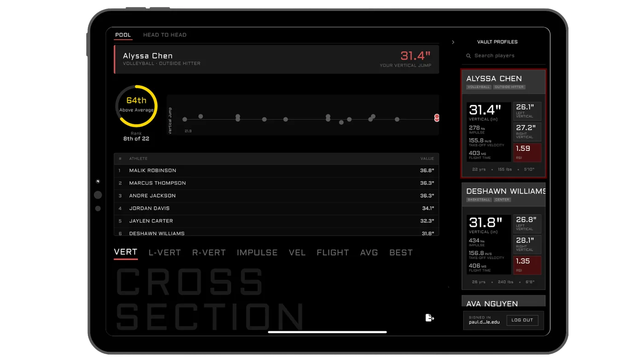This screenshot has width=644, height=362.
Task: Open the Ava Nguyen profile card
Action: (504, 301)
